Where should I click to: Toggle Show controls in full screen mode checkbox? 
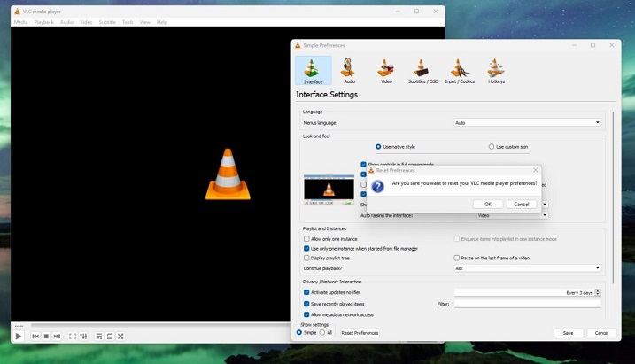pos(363,165)
